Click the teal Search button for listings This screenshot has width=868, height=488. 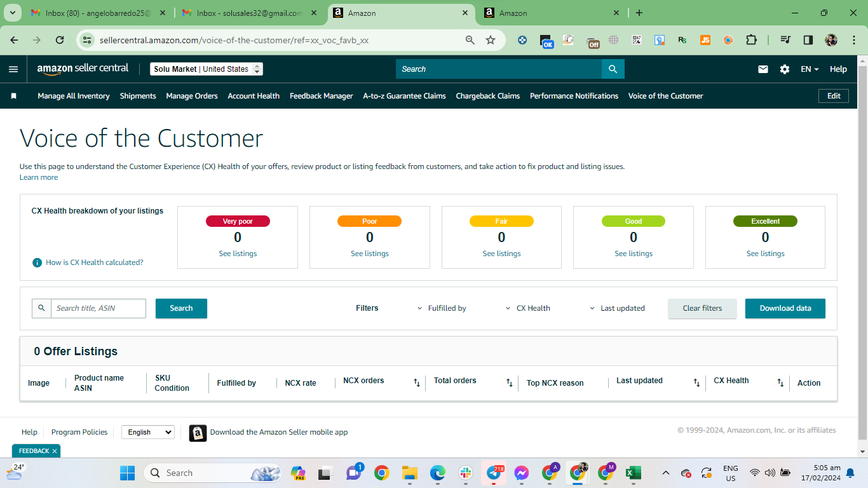click(181, 308)
